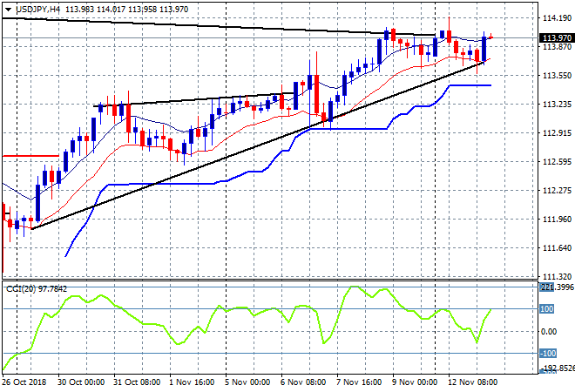The width and height of the screenshot is (575, 392).
Task: Click the 111.640 price scale label
Action: 557,248
